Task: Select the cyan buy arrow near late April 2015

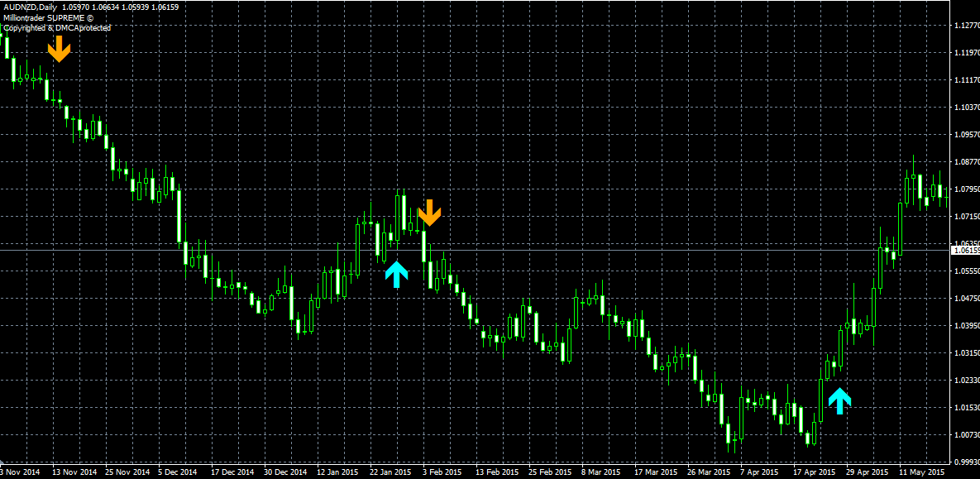Action: click(x=840, y=401)
